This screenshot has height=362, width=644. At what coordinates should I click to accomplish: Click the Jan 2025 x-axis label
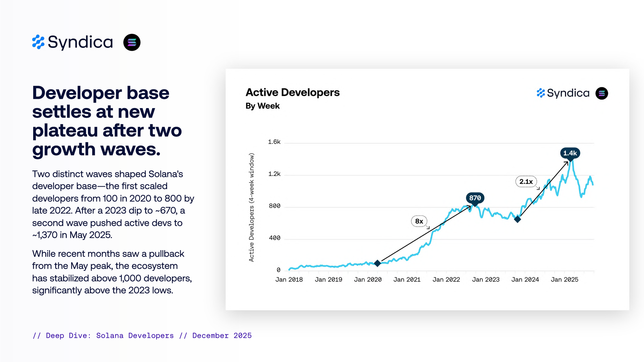coord(564,280)
